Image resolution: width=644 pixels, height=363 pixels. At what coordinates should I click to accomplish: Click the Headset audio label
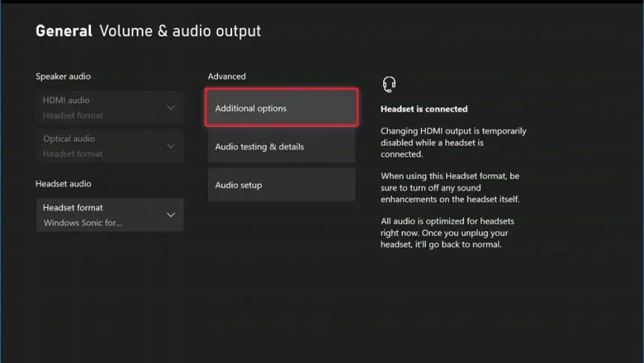coord(63,184)
